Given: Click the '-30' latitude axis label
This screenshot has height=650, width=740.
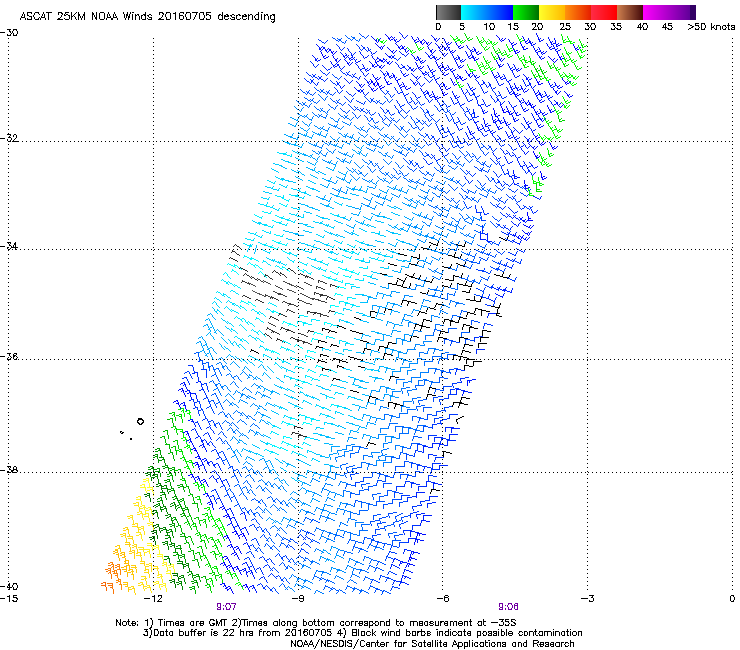Looking at the screenshot, I should pos(9,33).
